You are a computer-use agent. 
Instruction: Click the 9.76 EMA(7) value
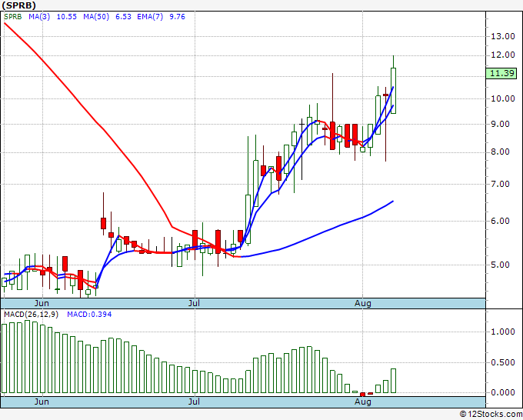177,17
